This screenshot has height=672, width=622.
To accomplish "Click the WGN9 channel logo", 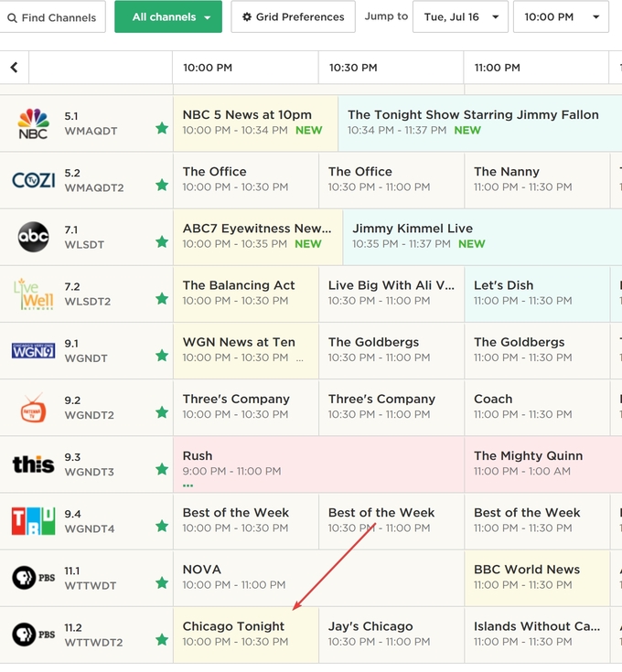I will coord(34,351).
